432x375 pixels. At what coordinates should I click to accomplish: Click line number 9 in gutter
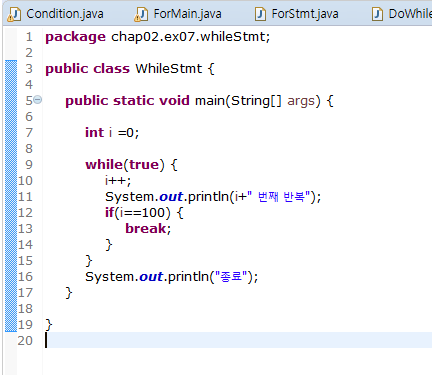29,165
